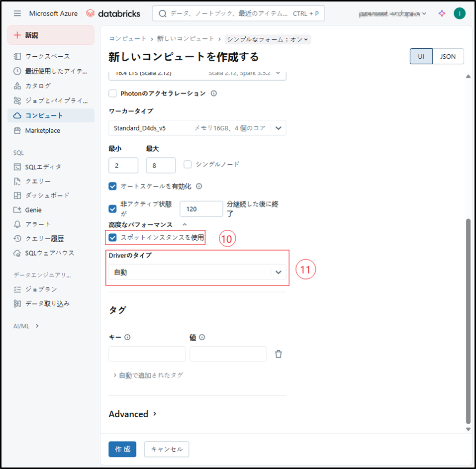The height and width of the screenshot is (469, 476).
Task: Open the user avatar menu
Action: (459, 13)
